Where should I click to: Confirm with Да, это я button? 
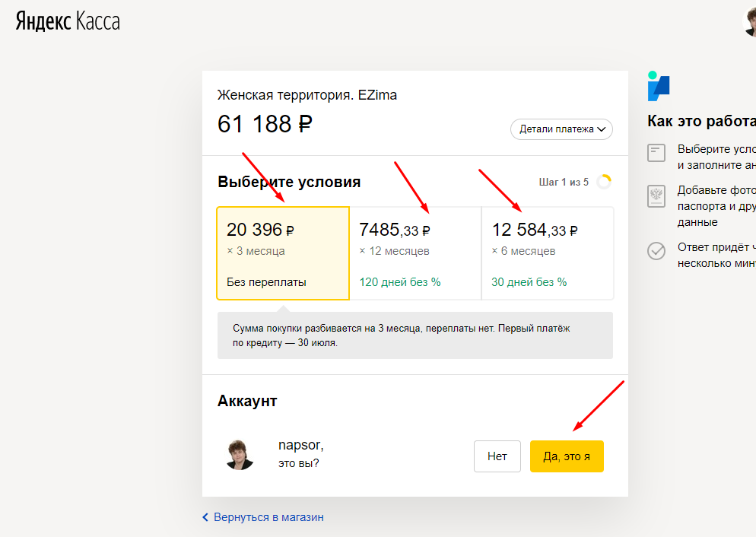[567, 456]
